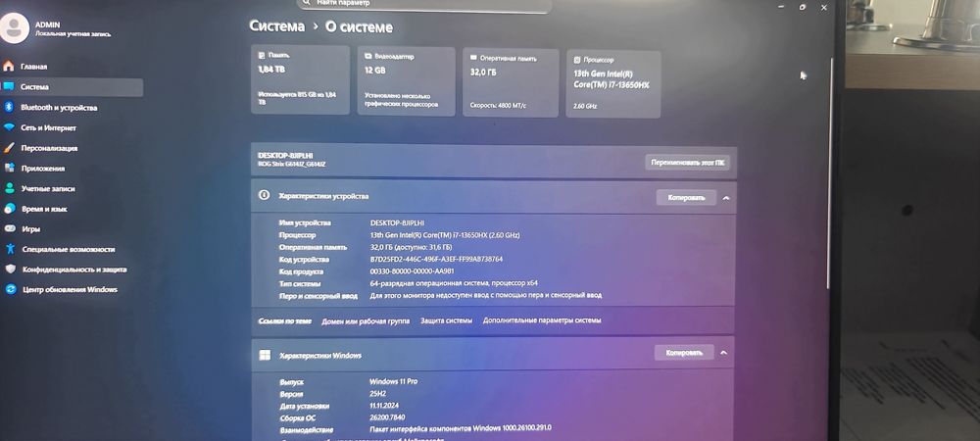Image resolution: width=980 pixels, height=441 pixels.
Task: Click the Приложения apps icon
Action: [x=10, y=168]
